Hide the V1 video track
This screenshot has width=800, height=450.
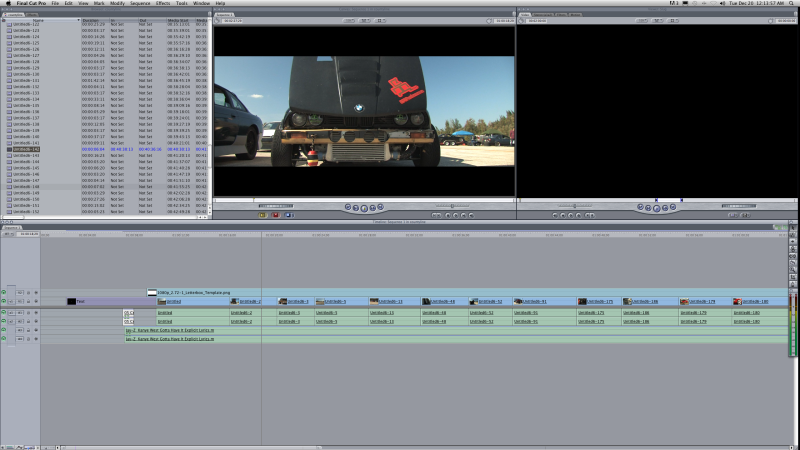coord(4,302)
